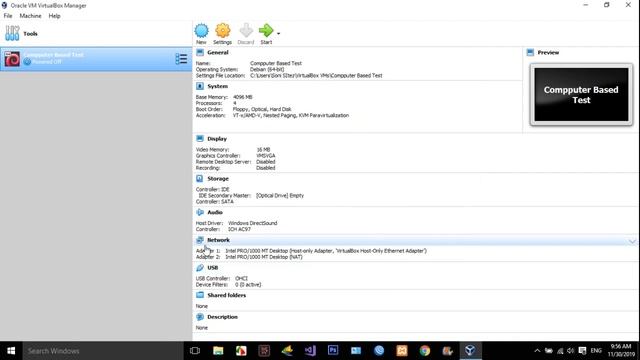640x360 pixels.
Task: Click the Storage section icon
Action: pyautogui.click(x=200, y=179)
